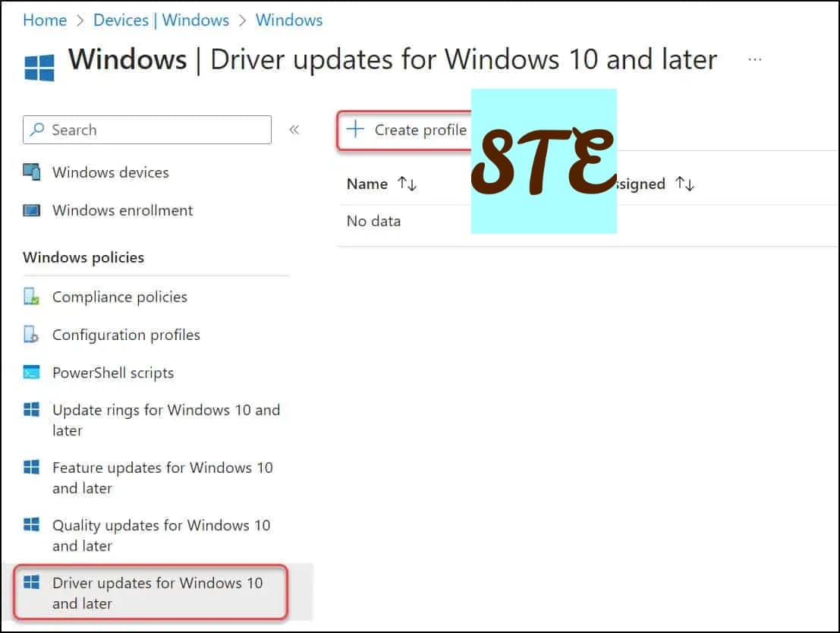Select Driver updates for Windows 10 and later
Viewport: 840px width, 633px height.
(x=156, y=593)
